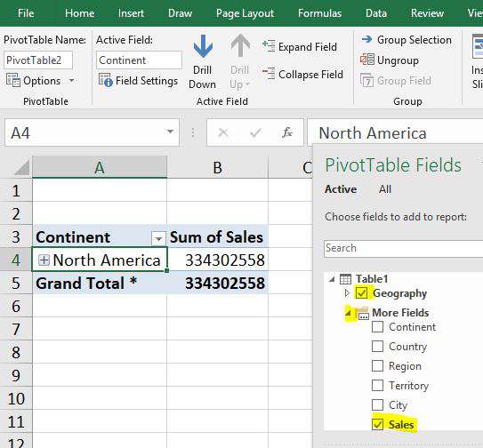The height and width of the screenshot is (448, 483).
Task: Click the Options button label
Action: [42, 81]
